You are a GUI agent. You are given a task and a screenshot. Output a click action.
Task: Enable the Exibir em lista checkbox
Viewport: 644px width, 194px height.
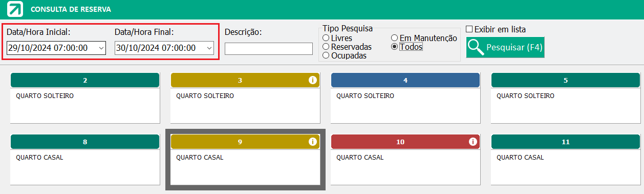(x=469, y=29)
